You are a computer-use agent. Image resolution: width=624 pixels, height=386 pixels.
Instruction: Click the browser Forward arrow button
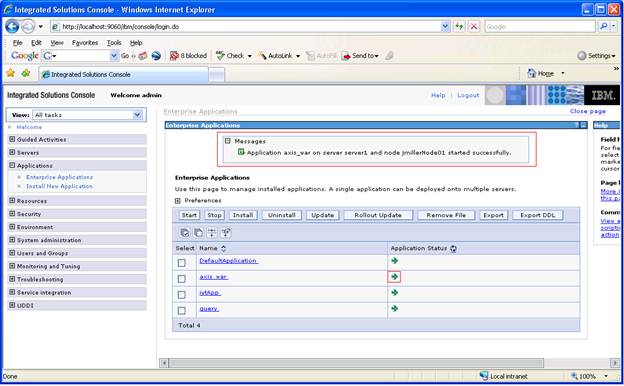coord(28,27)
